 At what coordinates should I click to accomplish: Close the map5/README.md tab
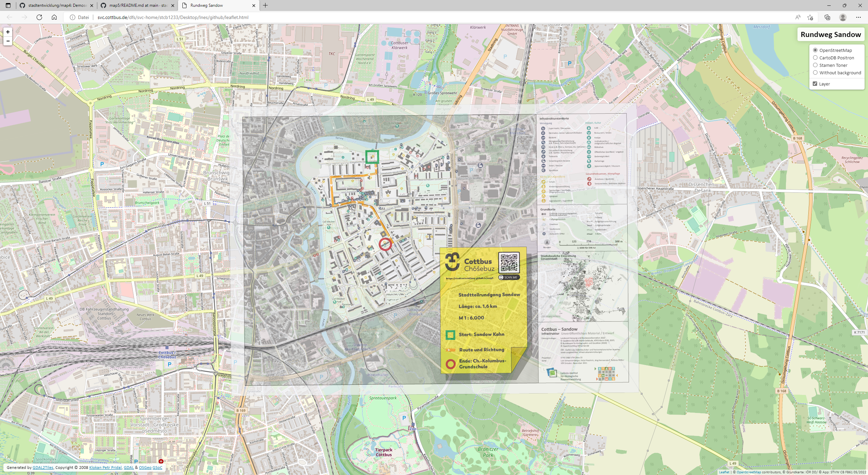tap(173, 5)
